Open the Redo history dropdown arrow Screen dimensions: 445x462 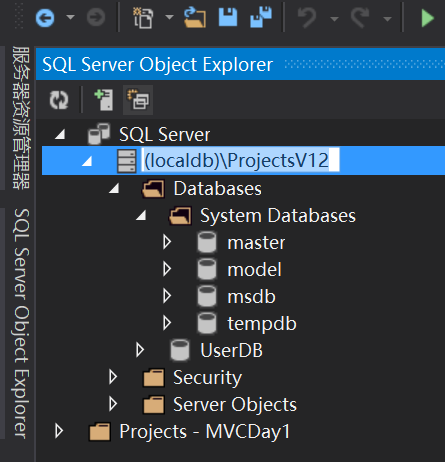[x=387, y=19]
